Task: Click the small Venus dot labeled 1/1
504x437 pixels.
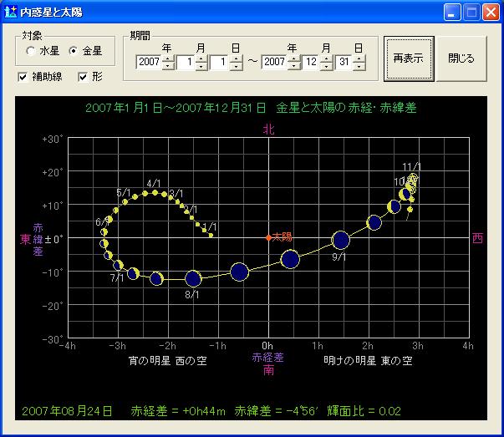Action: [211, 235]
